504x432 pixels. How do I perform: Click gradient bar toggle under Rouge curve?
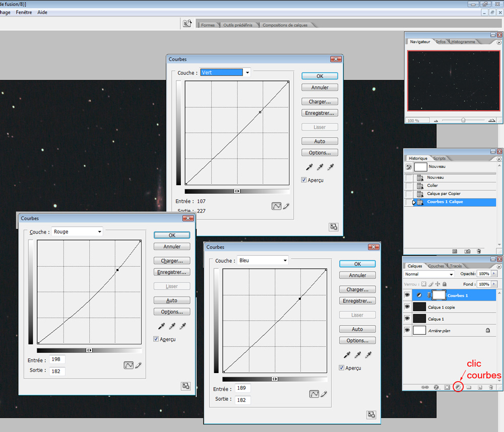coord(89,350)
